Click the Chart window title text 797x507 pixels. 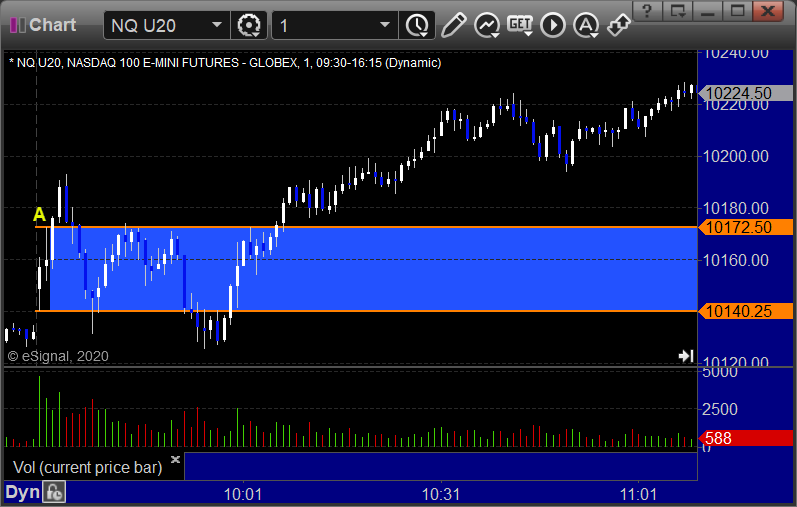52,25
